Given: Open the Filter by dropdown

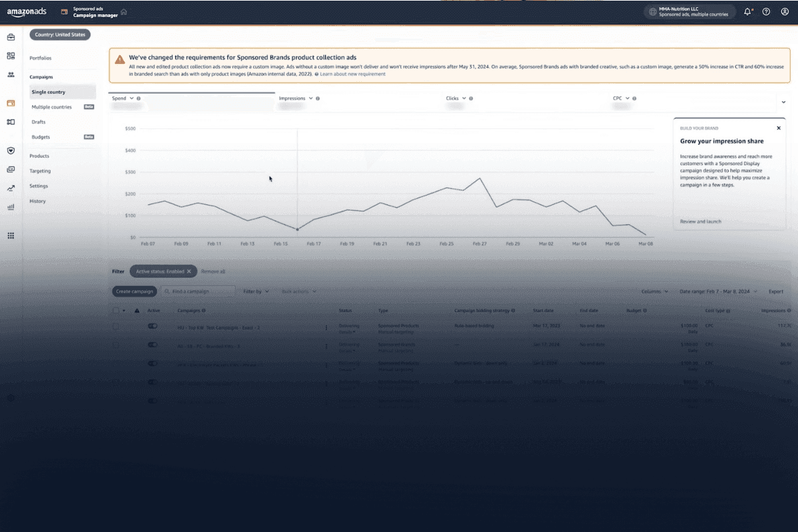Looking at the screenshot, I should (256, 291).
